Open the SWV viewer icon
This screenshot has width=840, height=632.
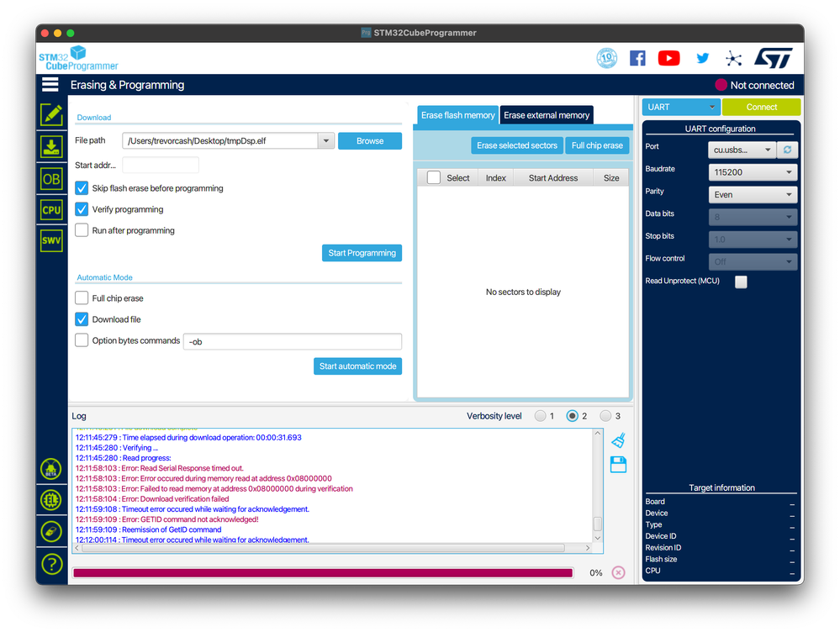51,240
